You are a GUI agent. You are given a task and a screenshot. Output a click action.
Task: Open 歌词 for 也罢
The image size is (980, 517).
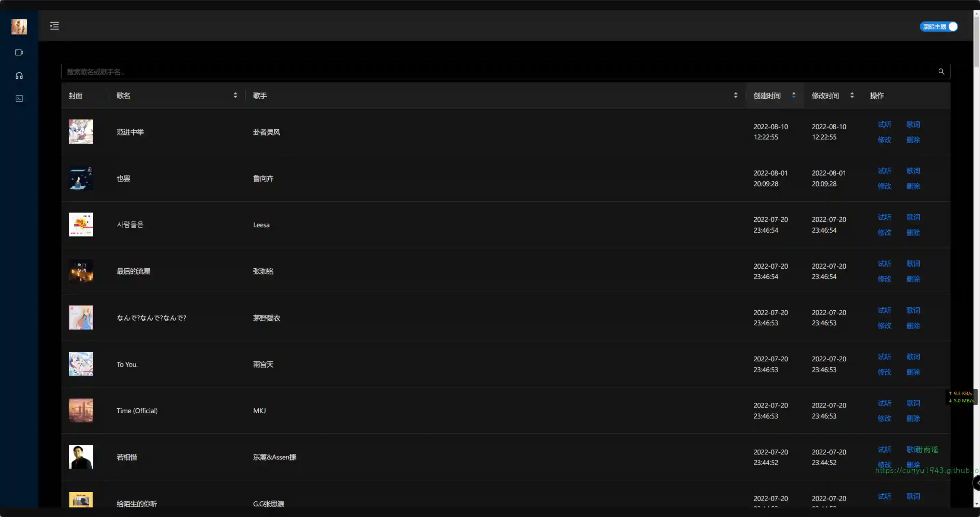pos(913,171)
